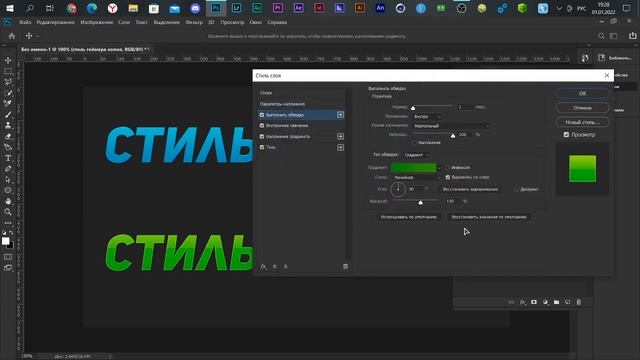Move effect down with the down arrow

[286, 267]
